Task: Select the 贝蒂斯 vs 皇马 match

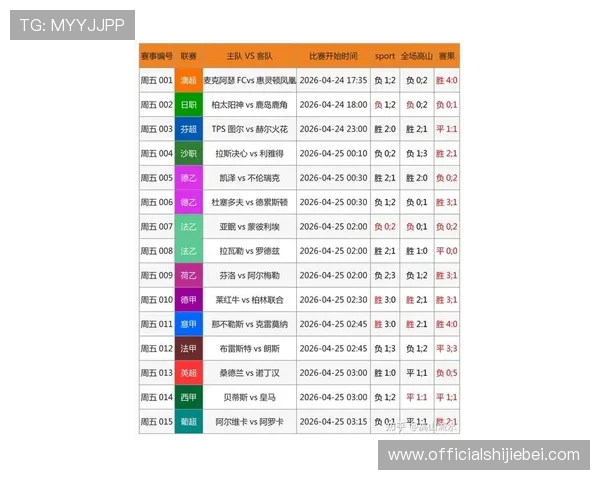Action: click(x=249, y=397)
